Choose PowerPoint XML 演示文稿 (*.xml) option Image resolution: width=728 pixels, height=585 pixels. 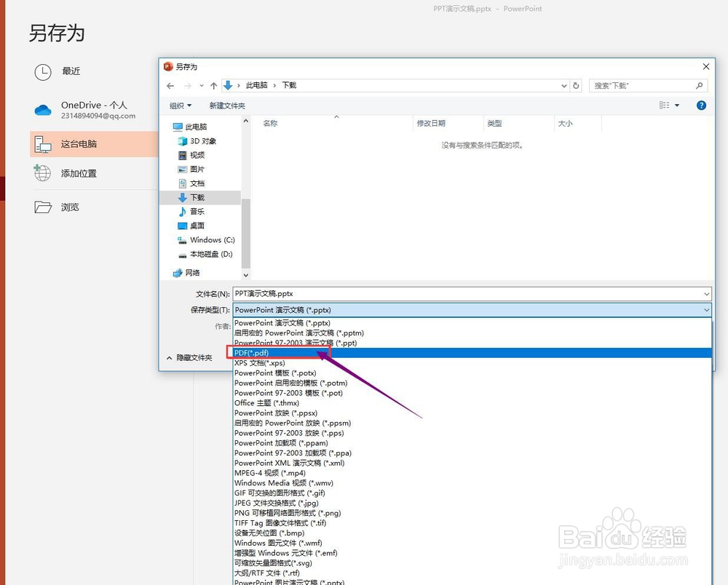pos(472,463)
